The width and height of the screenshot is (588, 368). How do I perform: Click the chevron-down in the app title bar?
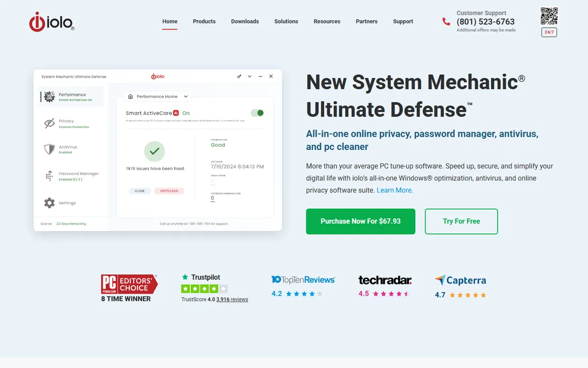pos(250,76)
